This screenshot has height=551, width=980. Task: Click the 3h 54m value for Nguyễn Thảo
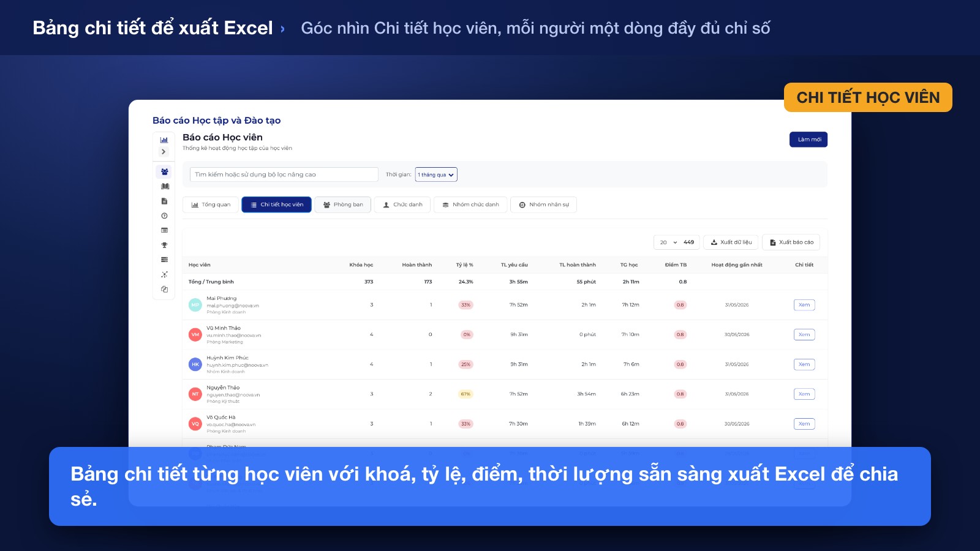[x=587, y=394]
